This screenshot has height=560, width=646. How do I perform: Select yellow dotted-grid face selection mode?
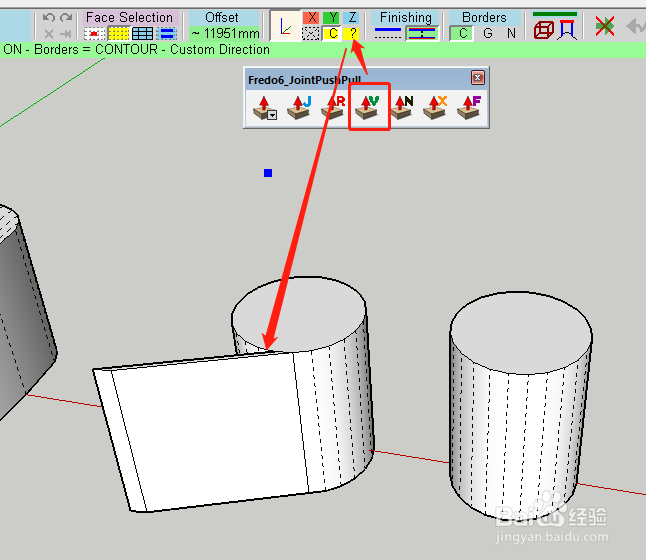[x=119, y=33]
